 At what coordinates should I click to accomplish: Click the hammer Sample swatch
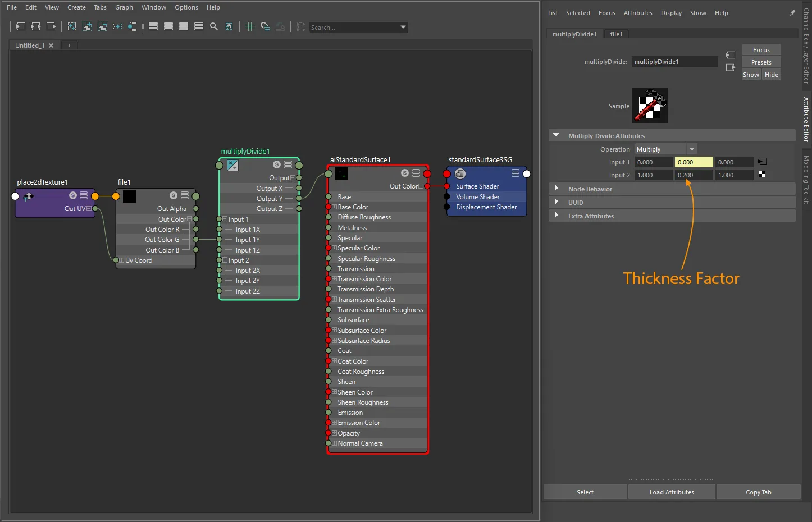coord(650,106)
